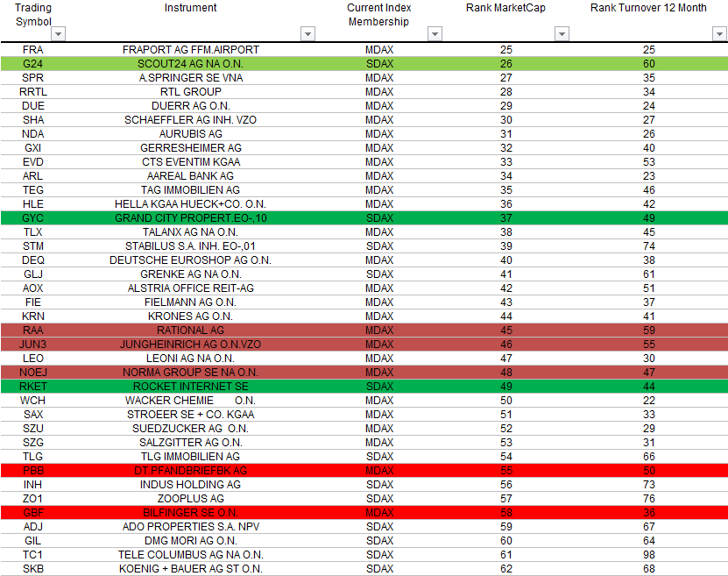
Task: Click WACKER CHEMIE O.N. cell
Action: coord(190,401)
